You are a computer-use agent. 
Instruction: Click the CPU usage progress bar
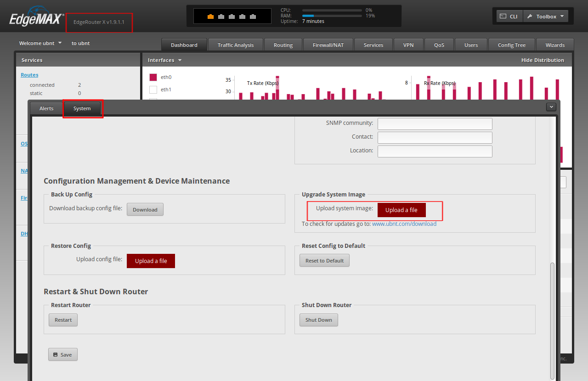click(332, 10)
